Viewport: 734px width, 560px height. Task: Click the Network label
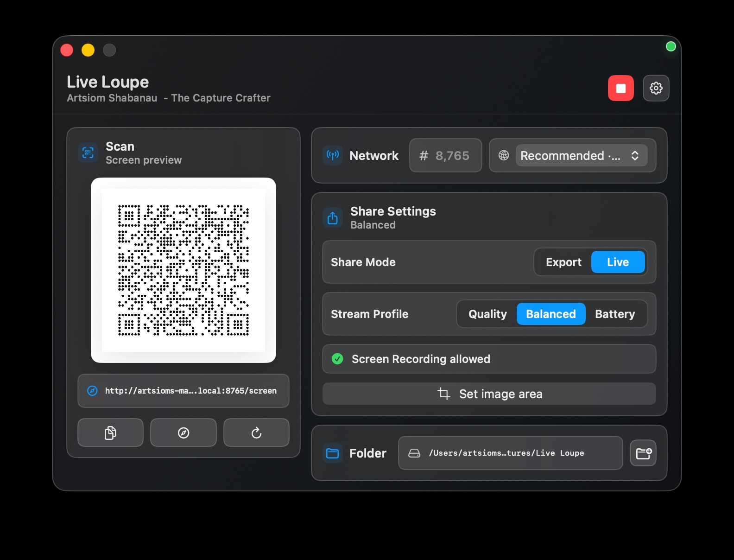click(x=374, y=156)
